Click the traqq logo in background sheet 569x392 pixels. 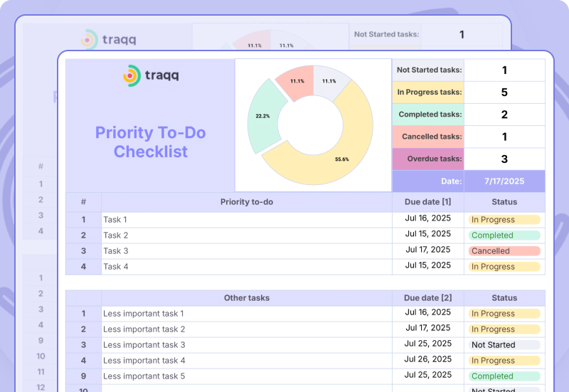coord(109,39)
